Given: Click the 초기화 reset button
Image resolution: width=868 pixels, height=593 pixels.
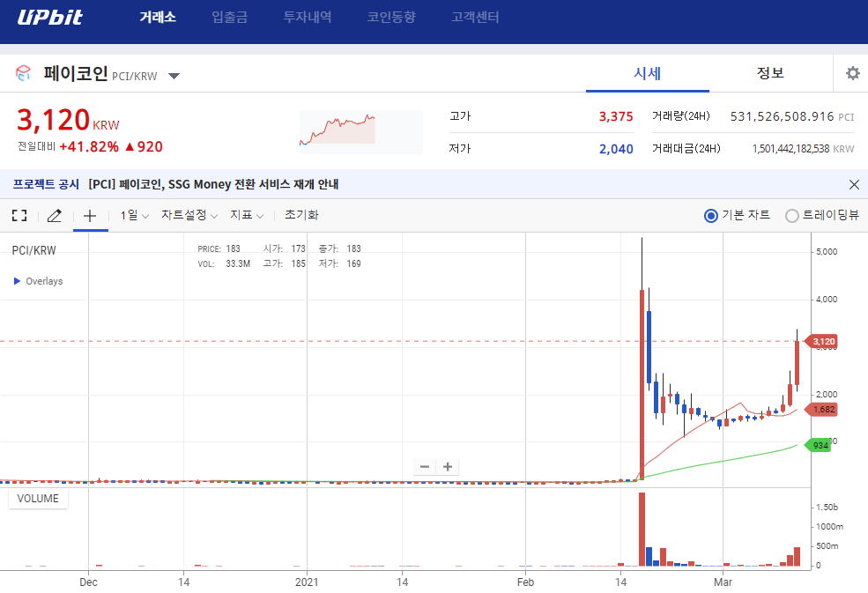Looking at the screenshot, I should tap(301, 215).
